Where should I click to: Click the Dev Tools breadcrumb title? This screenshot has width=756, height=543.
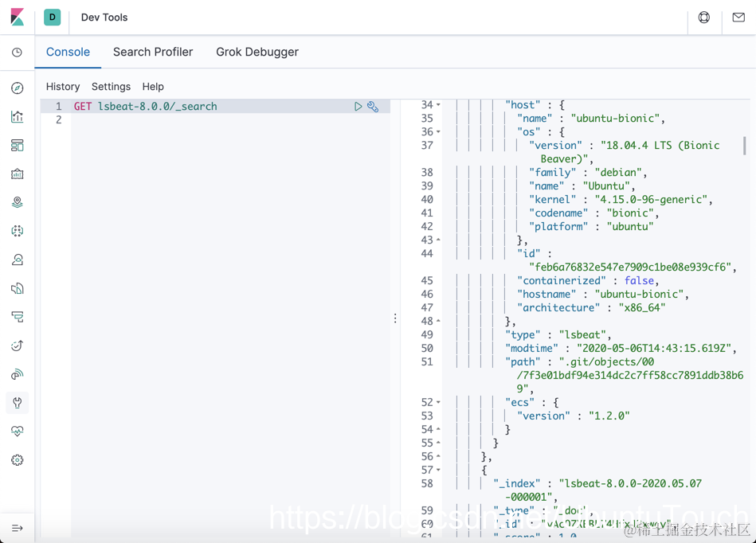point(104,18)
